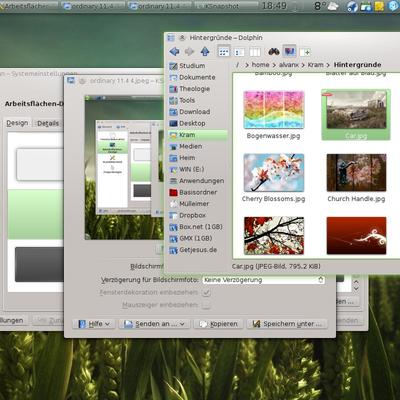Click alvanx in Dolphin breadcrumb
This screenshot has height=400, width=400.
[289, 65]
